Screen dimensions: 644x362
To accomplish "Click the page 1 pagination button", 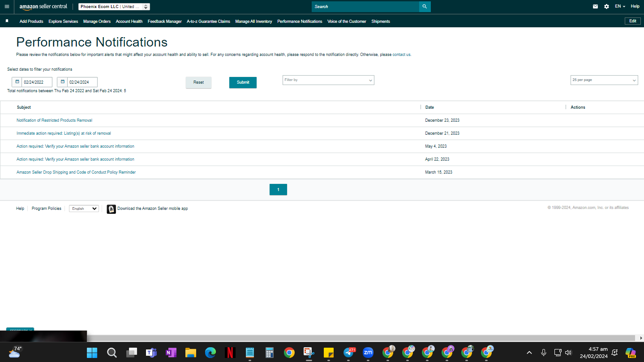I will pos(278,190).
